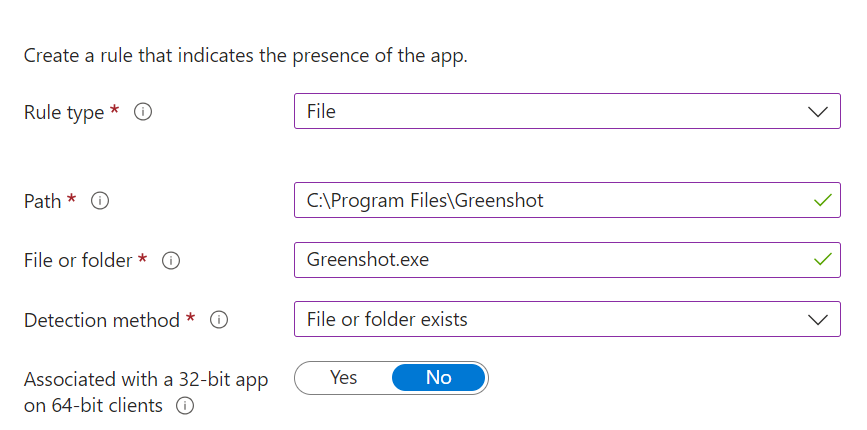Screen dimensions: 867x430
Task: Click the Detection method label
Action: point(102,320)
